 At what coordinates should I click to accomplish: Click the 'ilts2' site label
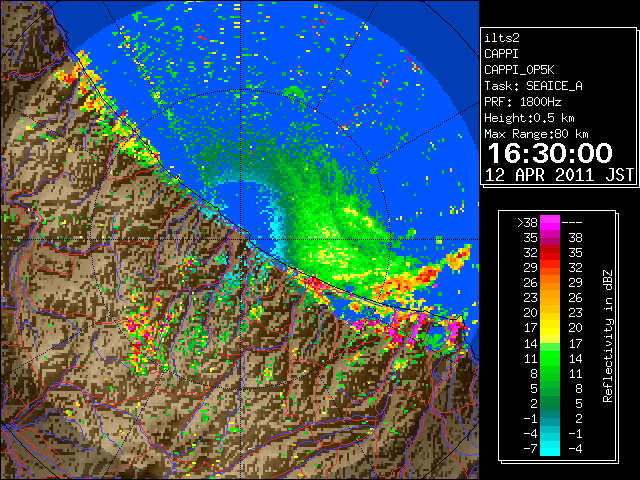502,38
